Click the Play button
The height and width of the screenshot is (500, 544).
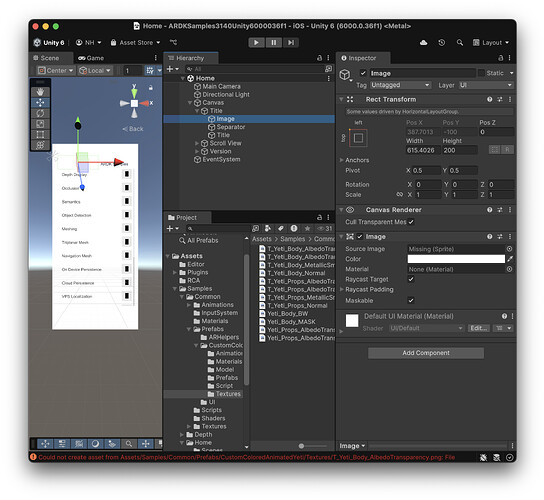[256, 42]
